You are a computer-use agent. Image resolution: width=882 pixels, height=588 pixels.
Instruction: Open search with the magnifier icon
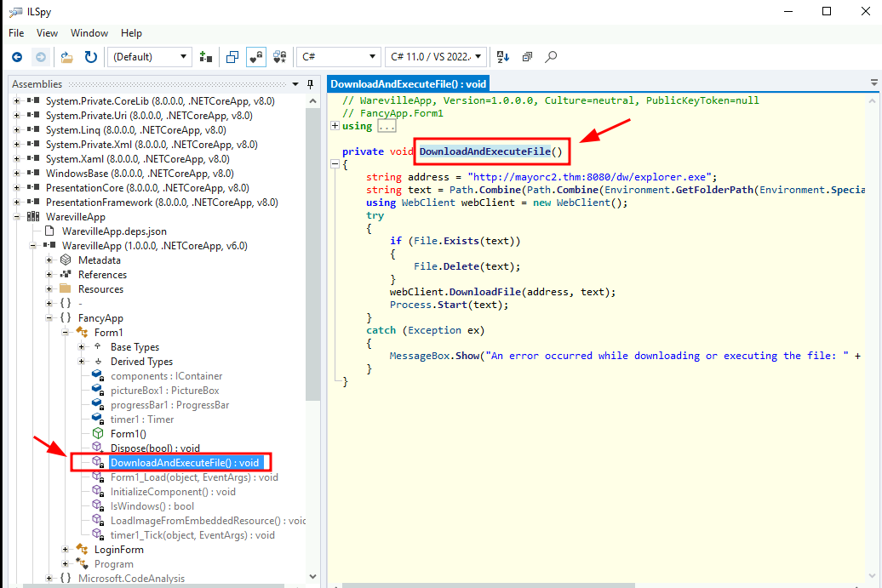[552, 57]
